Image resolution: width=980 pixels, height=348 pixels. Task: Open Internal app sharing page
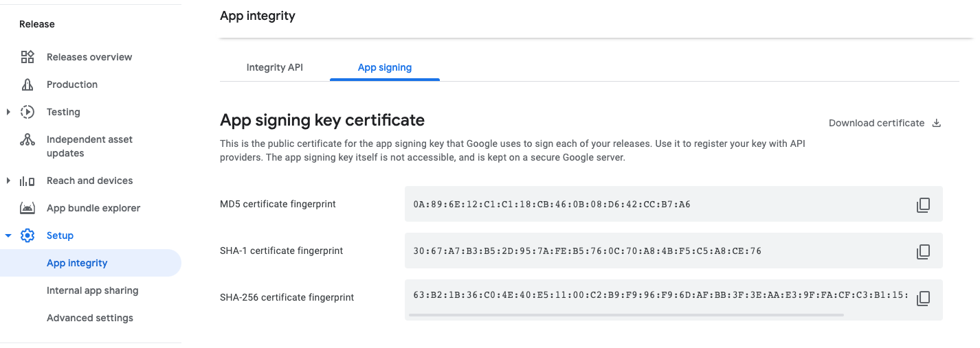click(92, 290)
